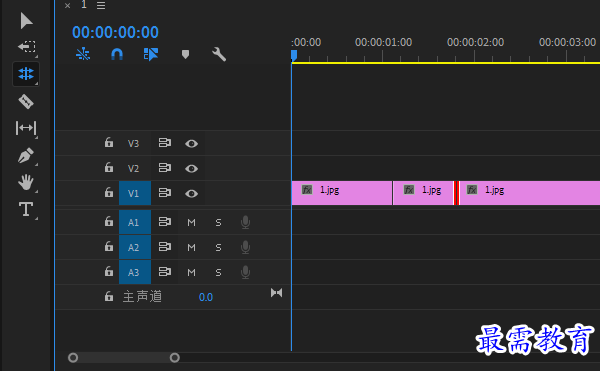Select the third 1.jpg clip on V1
Image resolution: width=600 pixels, height=371 pixels.
(530, 193)
